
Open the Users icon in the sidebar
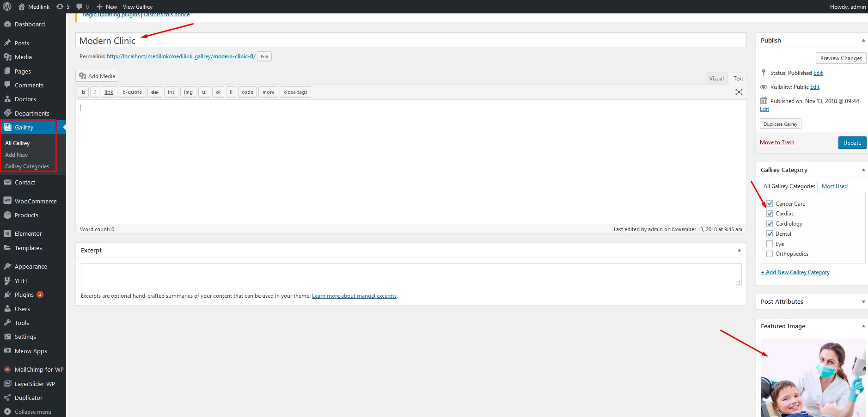[x=7, y=309]
